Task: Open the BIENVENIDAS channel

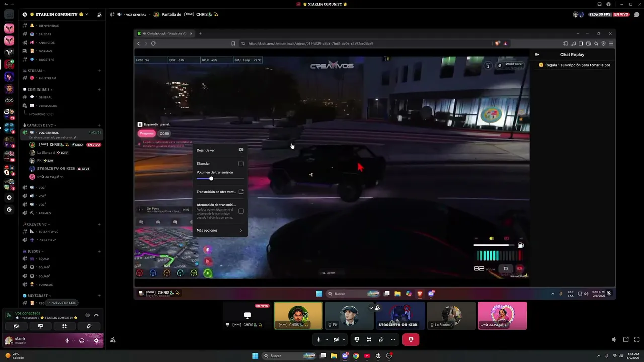Action: 61,26
